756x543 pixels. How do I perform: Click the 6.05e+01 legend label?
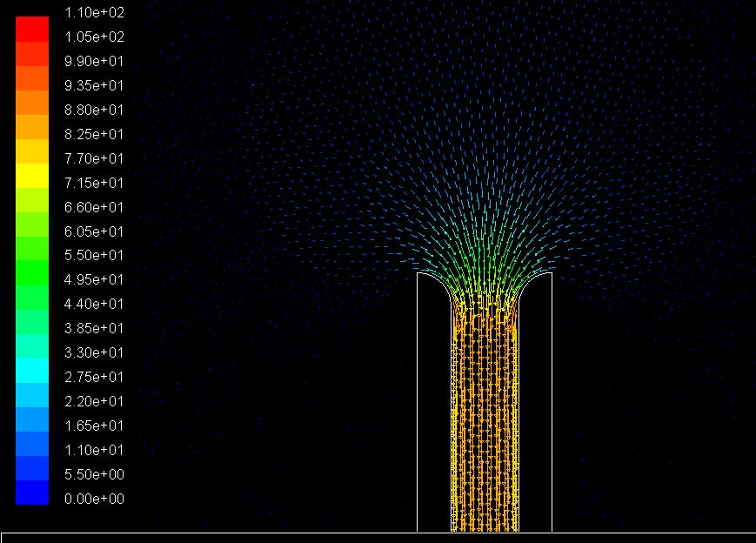pos(95,231)
